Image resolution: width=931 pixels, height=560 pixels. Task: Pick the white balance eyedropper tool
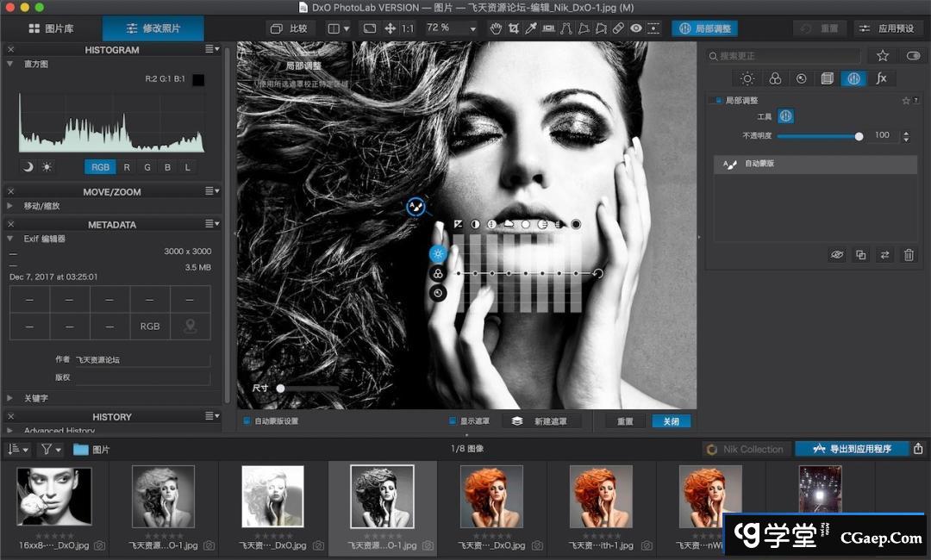pyautogui.click(x=531, y=28)
